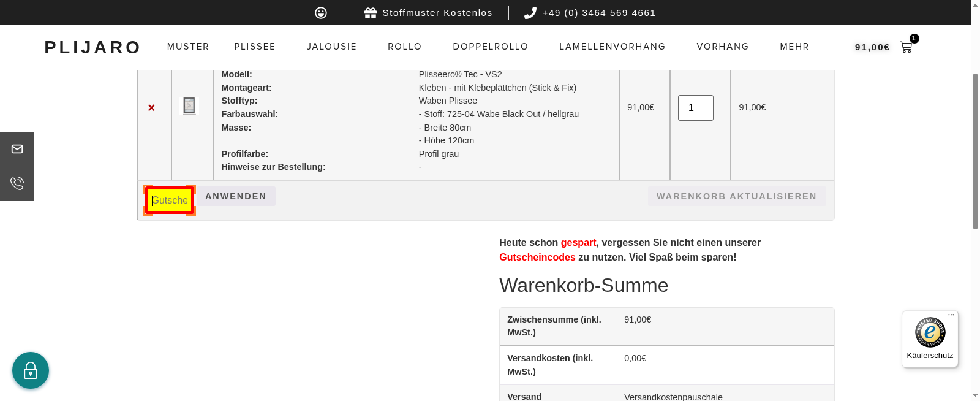Open the JALOUSIE menu
This screenshot has height=401, width=980.
click(x=331, y=47)
